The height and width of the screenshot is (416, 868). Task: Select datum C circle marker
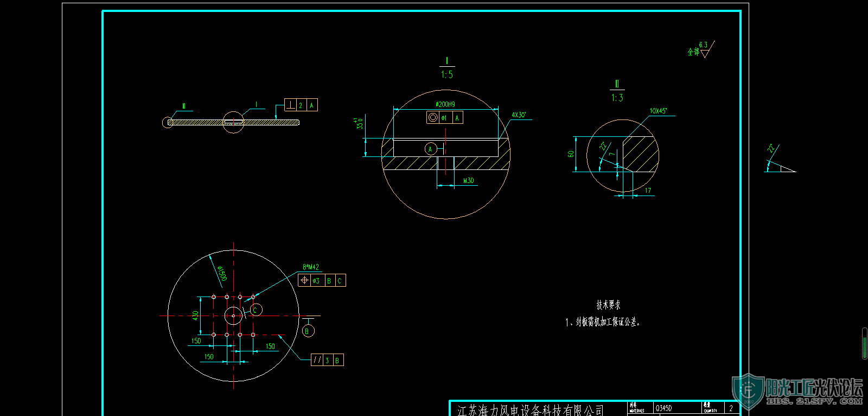(x=257, y=310)
